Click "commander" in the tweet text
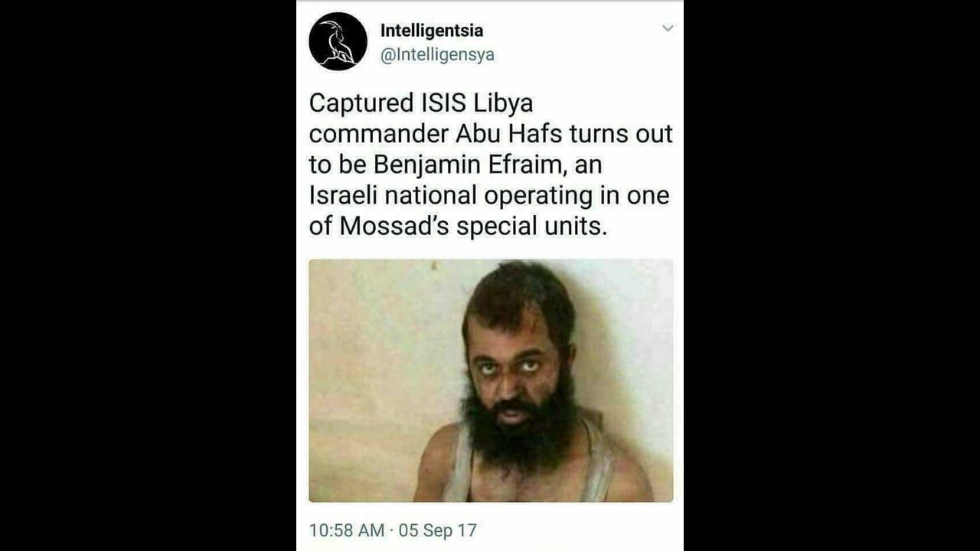The width and height of the screenshot is (980, 551). (378, 134)
